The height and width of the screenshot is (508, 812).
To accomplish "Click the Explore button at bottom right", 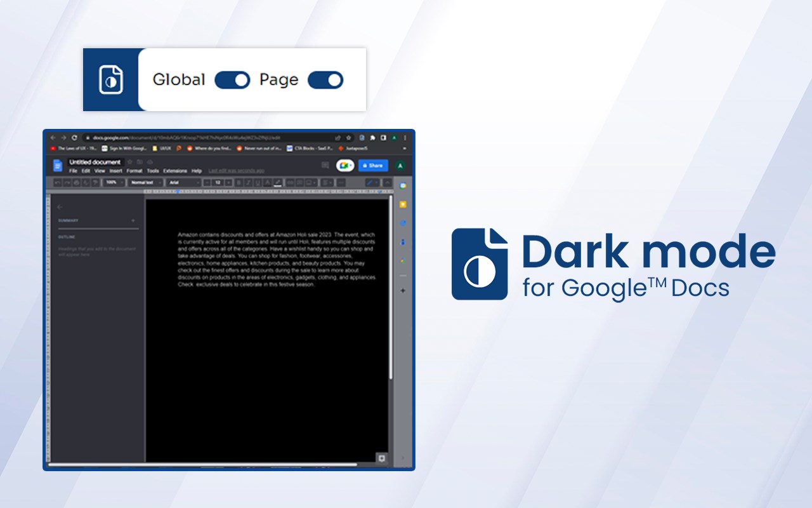I will 382,457.
